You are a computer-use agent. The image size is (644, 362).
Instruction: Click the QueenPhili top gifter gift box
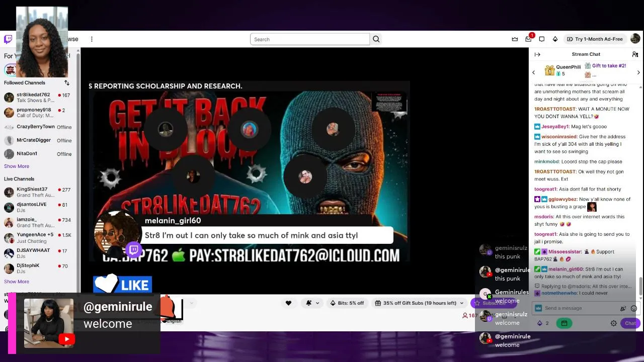pos(550,70)
